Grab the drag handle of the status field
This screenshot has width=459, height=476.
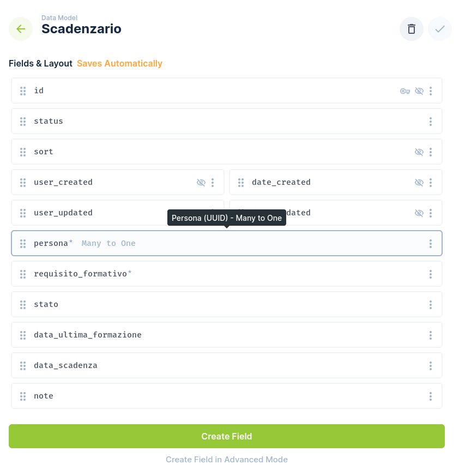pyautogui.click(x=23, y=121)
